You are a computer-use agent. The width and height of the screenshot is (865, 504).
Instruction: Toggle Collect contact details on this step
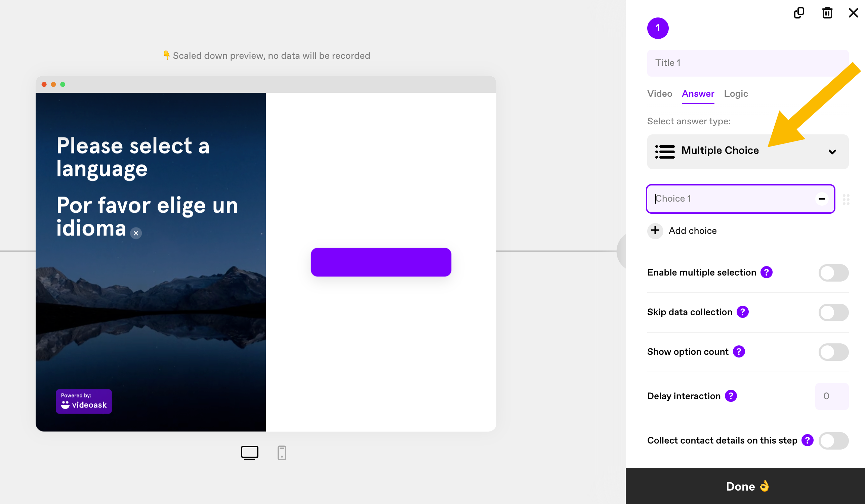[834, 440]
